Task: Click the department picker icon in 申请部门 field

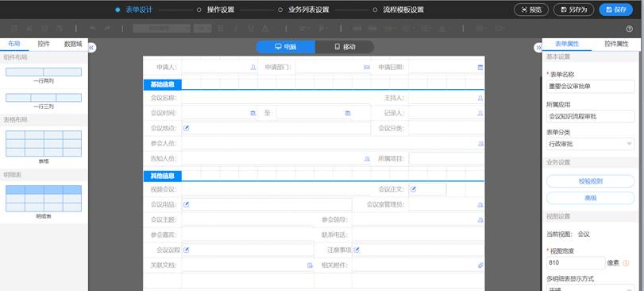Action: click(x=367, y=68)
